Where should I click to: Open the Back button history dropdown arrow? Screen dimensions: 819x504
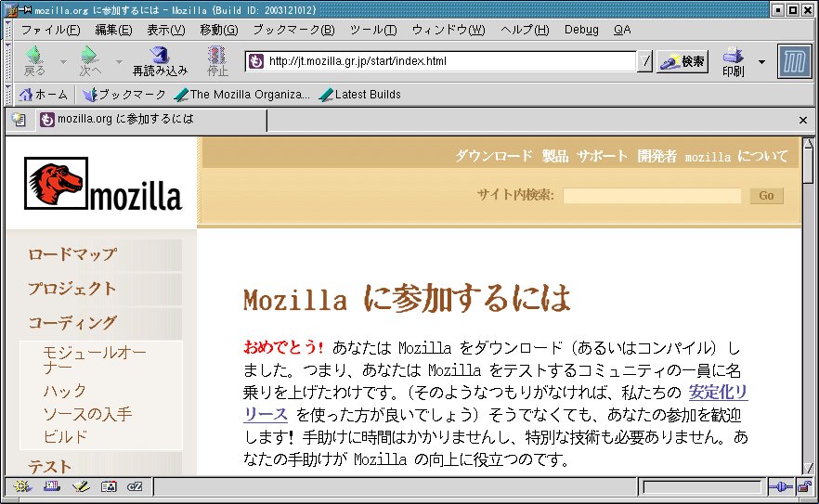point(63,61)
